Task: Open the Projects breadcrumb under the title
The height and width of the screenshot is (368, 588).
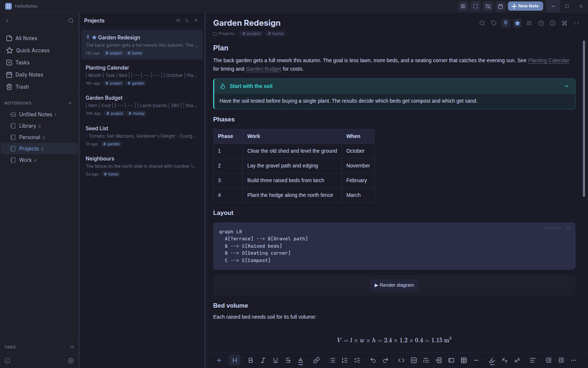Action: (x=224, y=33)
